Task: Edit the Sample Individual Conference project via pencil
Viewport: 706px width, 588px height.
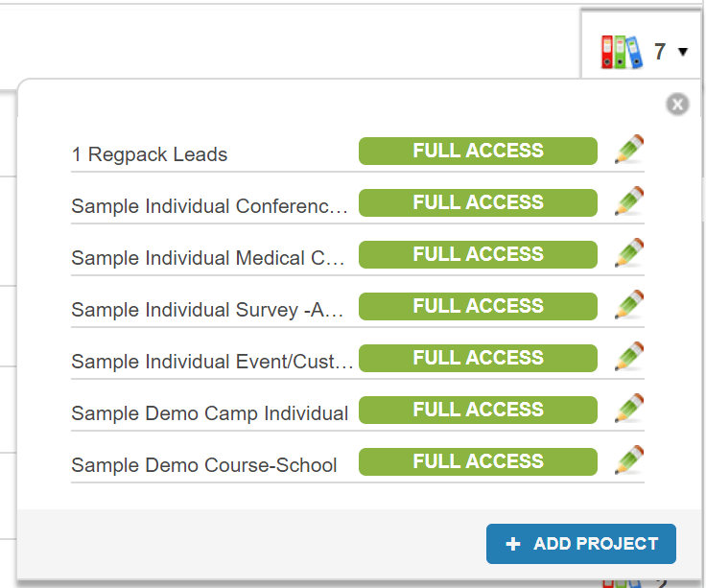Action: click(628, 202)
